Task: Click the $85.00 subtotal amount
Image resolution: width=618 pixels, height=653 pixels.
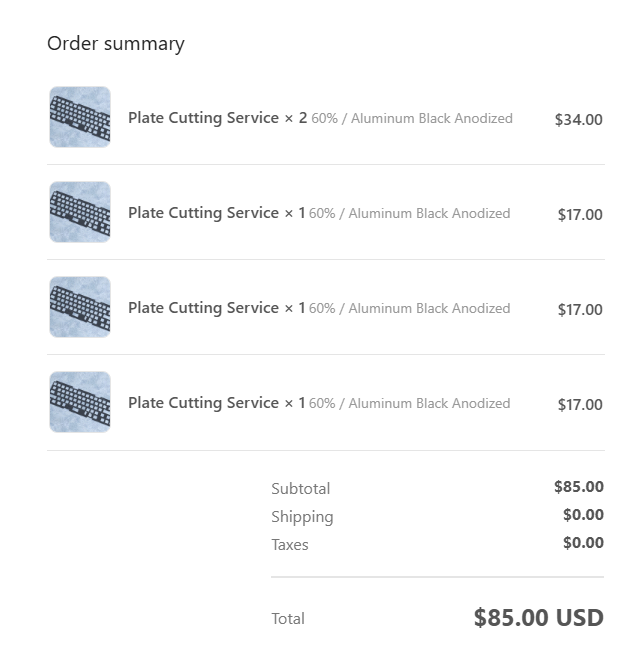Action: click(x=579, y=487)
